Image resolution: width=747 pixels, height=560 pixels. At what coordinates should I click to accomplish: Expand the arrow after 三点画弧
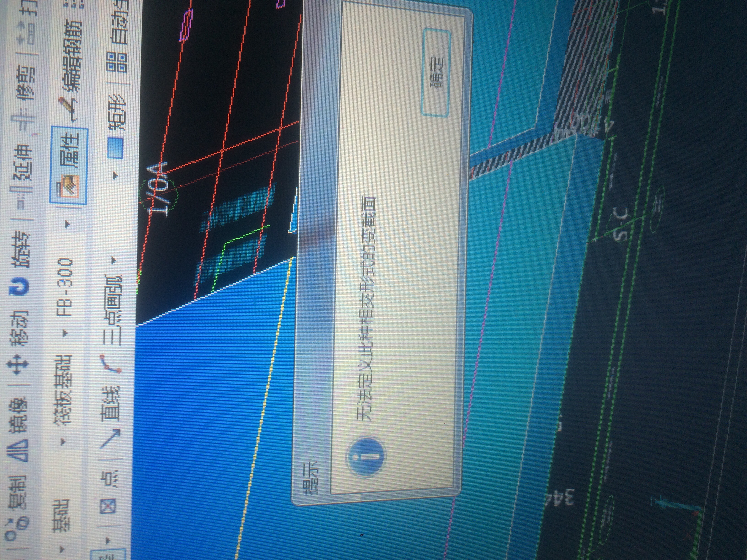(114, 261)
